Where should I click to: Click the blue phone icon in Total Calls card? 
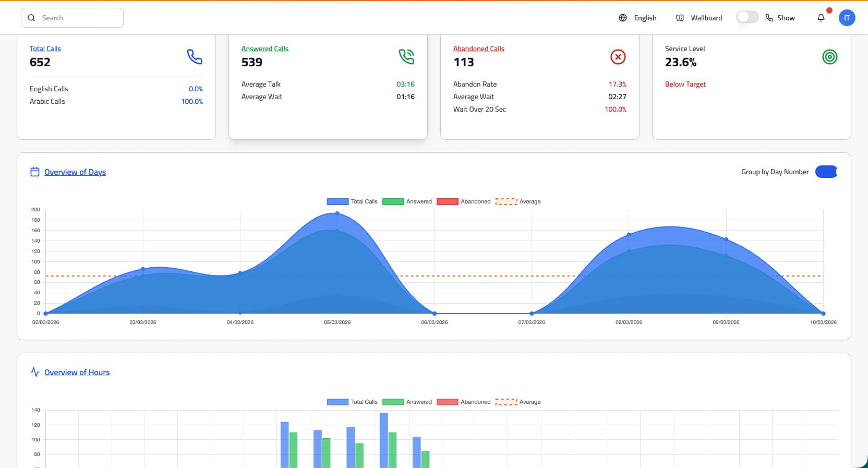click(195, 56)
